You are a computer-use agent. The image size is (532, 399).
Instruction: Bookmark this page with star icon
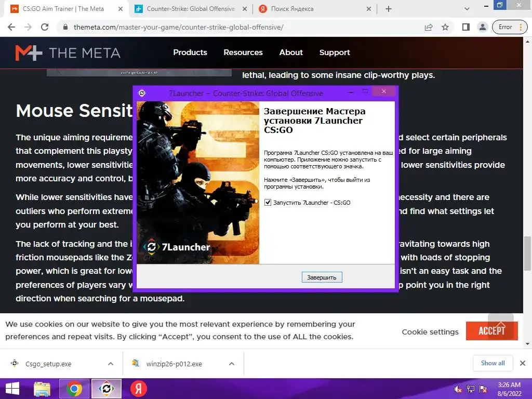click(445, 27)
